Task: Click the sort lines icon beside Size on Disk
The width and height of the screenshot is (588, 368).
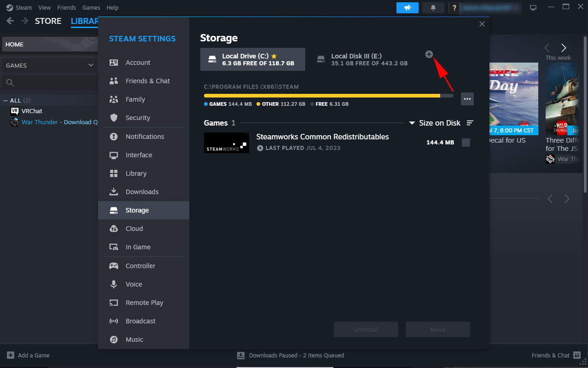Action: click(x=470, y=123)
